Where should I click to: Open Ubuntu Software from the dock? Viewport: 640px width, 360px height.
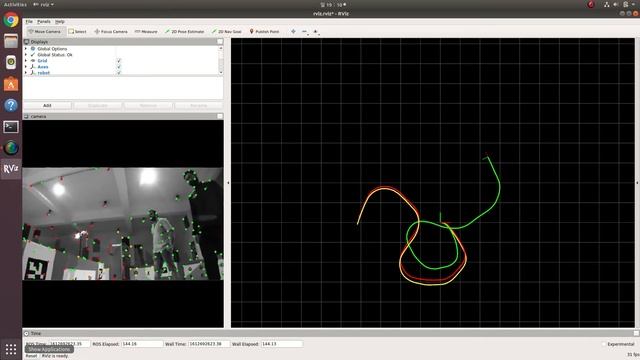point(11,84)
